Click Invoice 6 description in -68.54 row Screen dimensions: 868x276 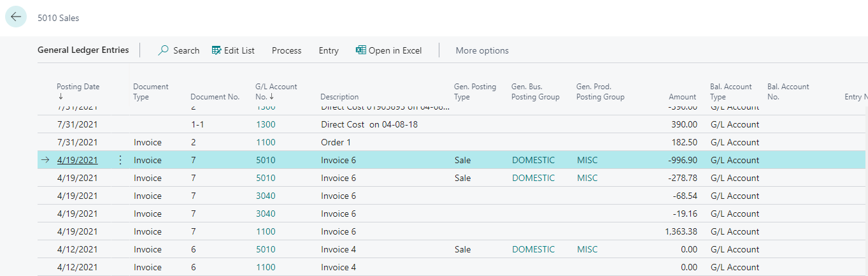pyautogui.click(x=338, y=196)
